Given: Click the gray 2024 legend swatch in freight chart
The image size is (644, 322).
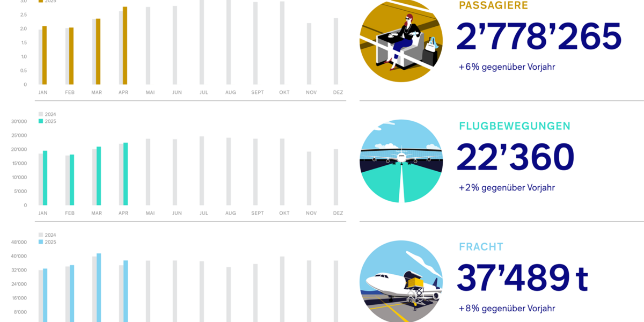Looking at the screenshot, I should [x=40, y=235].
